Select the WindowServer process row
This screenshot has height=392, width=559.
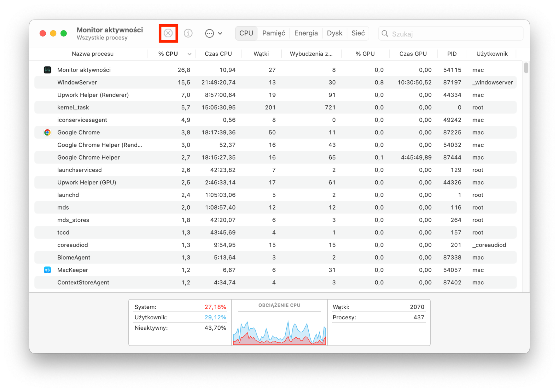click(275, 82)
